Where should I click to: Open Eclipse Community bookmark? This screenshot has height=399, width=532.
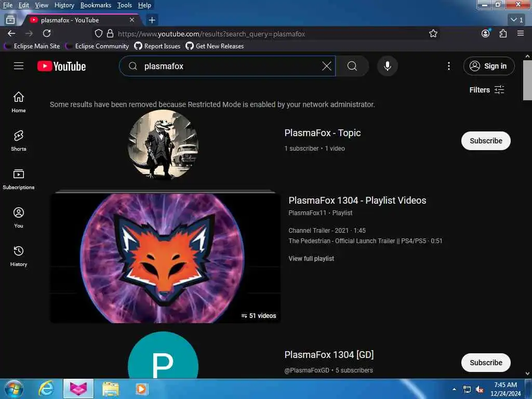pyautogui.click(x=97, y=46)
